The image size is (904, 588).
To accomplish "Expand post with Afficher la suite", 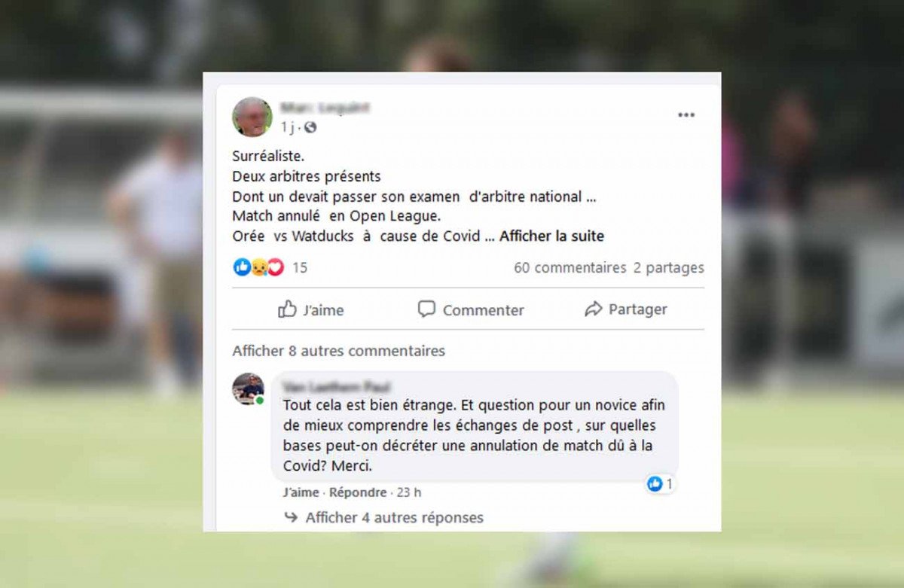I will pyautogui.click(x=551, y=236).
